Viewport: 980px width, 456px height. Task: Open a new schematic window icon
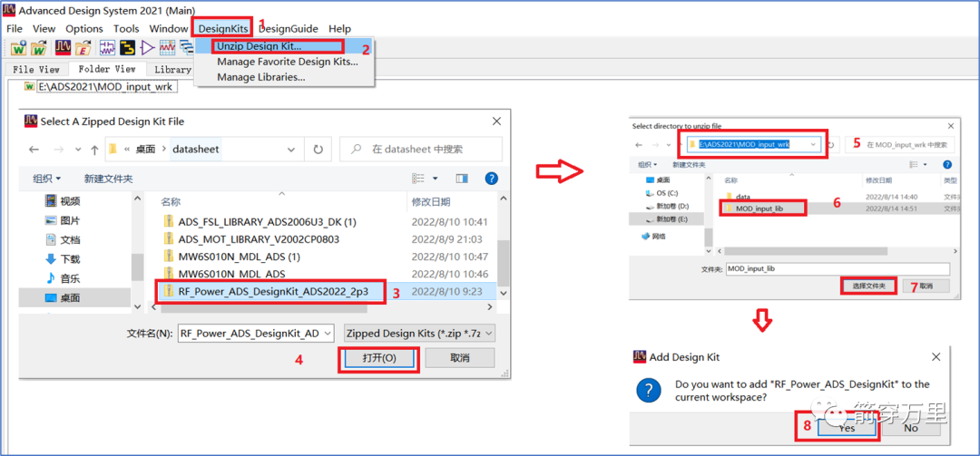[107, 47]
